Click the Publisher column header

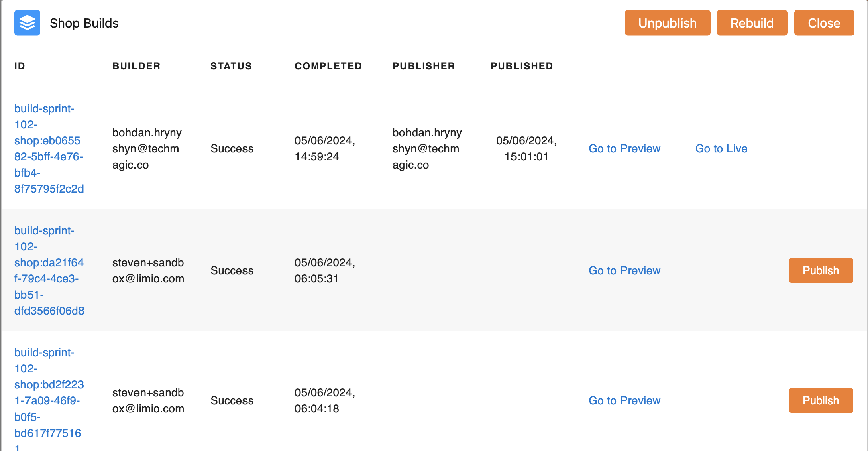(x=424, y=66)
